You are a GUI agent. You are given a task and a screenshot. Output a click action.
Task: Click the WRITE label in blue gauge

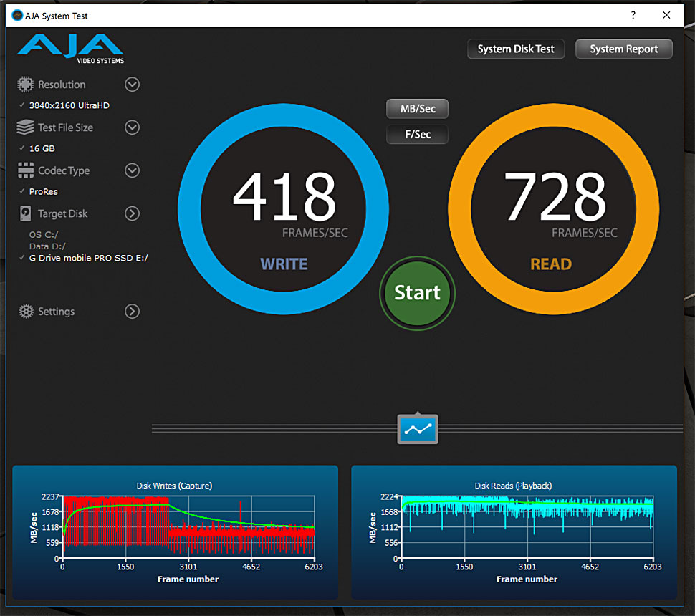tap(284, 264)
